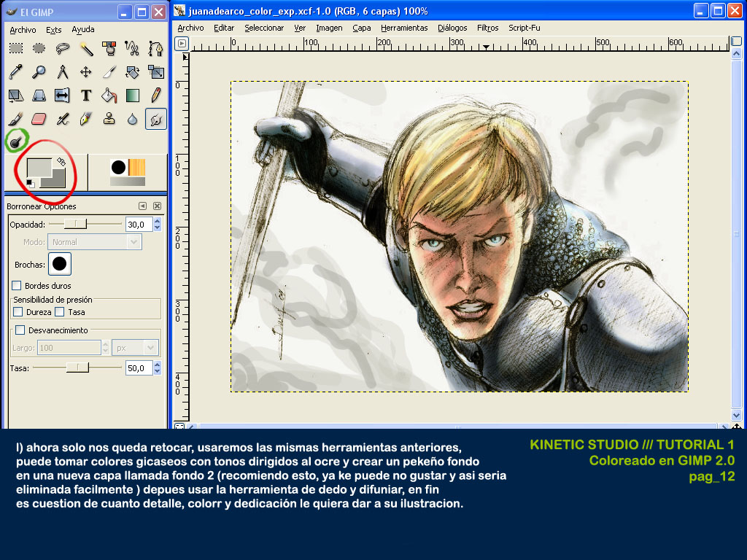Pick the Color Picker eyedropper tool
Screen dimensions: 747x560
point(16,72)
